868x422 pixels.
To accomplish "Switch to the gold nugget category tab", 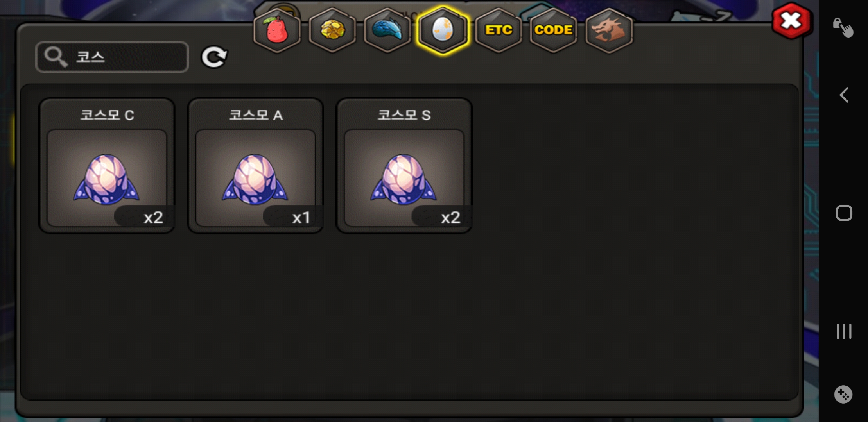I will tap(332, 30).
